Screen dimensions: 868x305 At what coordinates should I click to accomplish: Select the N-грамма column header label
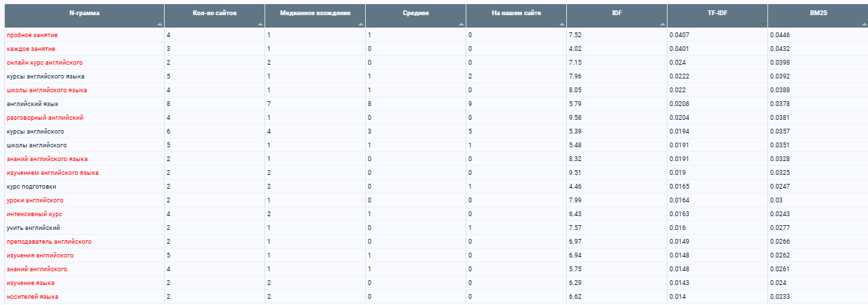pyautogui.click(x=85, y=13)
